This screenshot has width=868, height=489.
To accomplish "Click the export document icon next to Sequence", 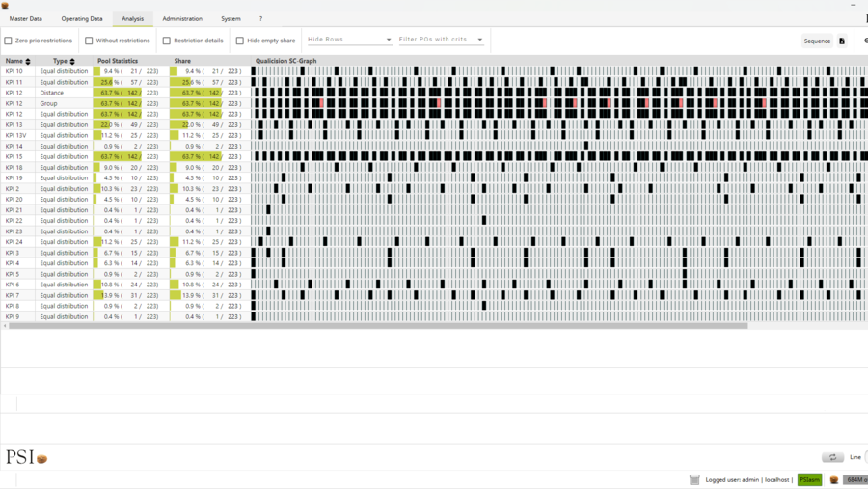I will tap(842, 41).
